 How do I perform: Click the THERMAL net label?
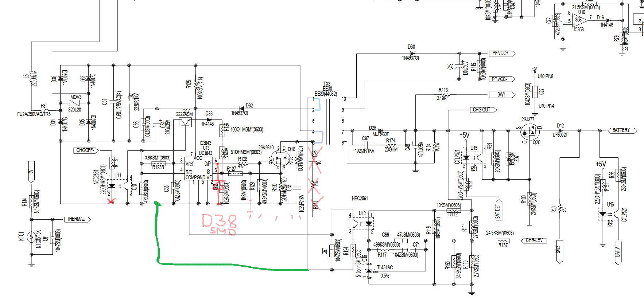tap(77, 219)
